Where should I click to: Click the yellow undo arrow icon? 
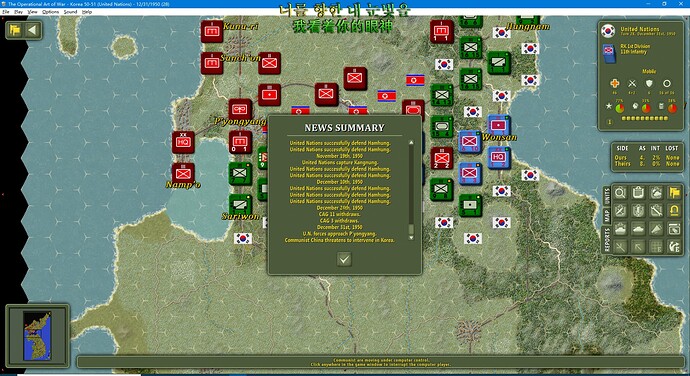675,210
